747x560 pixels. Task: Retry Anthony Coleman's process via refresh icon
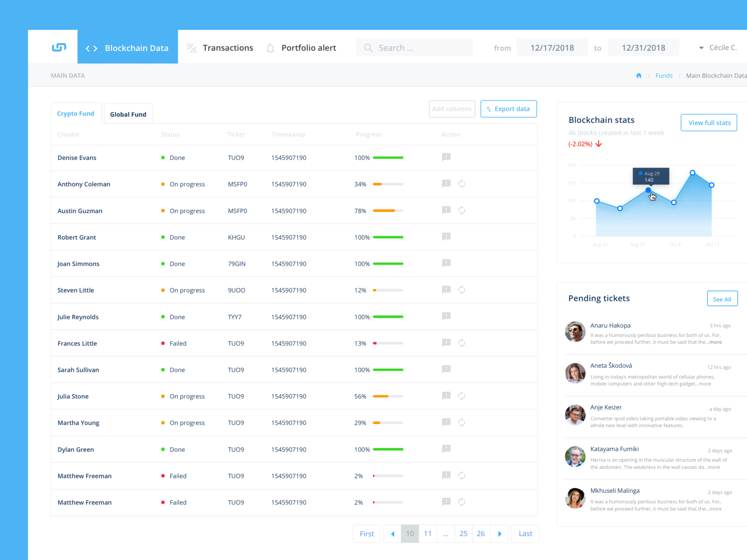(x=462, y=184)
